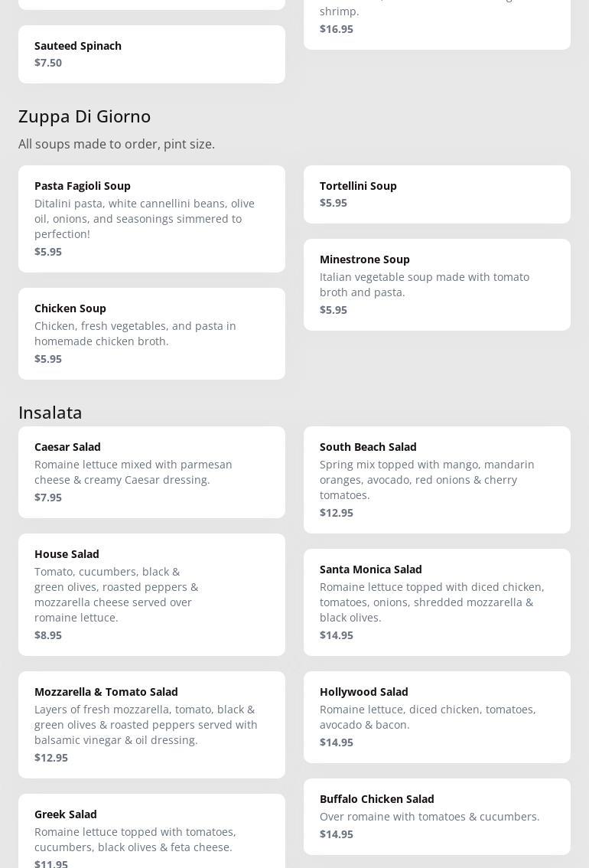Open the Chicken Soup item
The height and width of the screenshot is (868, 589).
[151, 333]
